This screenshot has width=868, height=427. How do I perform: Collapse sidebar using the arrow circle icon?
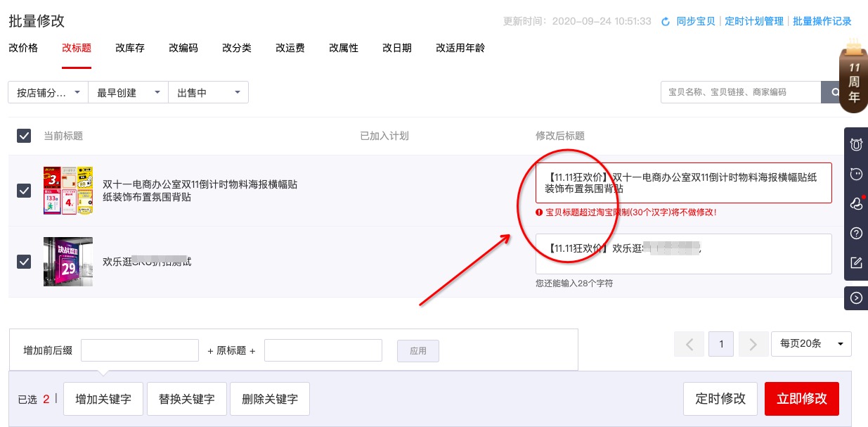click(x=856, y=298)
